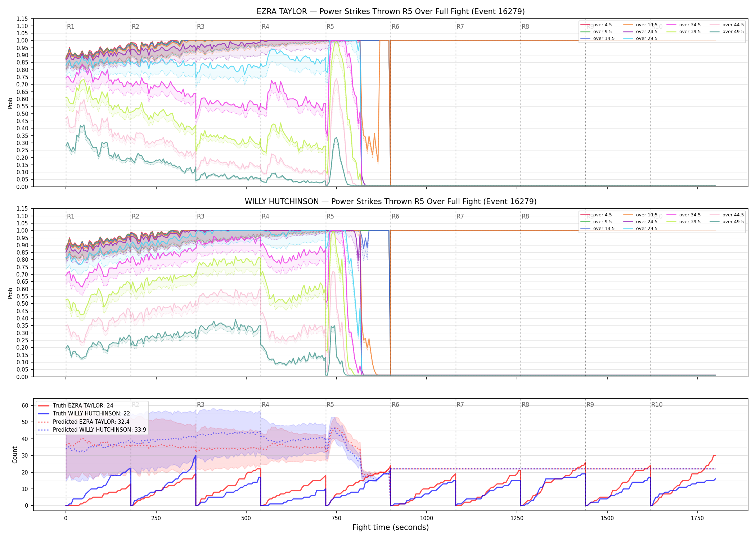Click the 'Fight time (seconds)' axis label
756x540 pixels.
point(391,527)
